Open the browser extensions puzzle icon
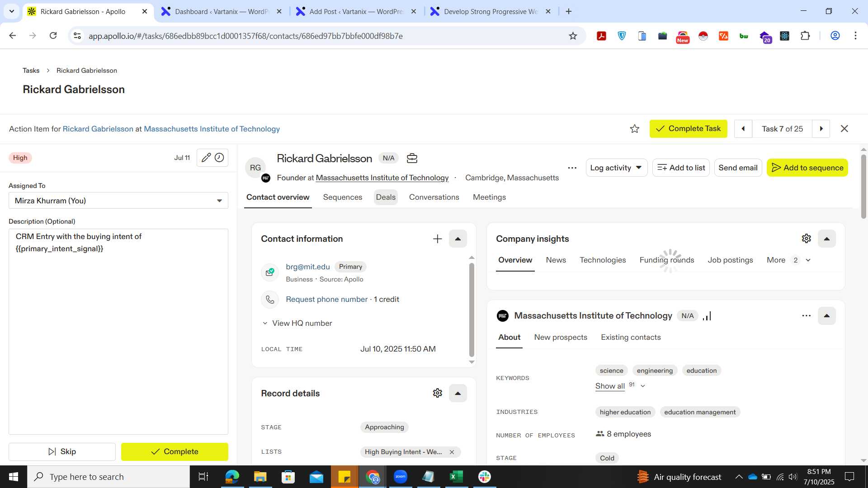 click(x=805, y=36)
